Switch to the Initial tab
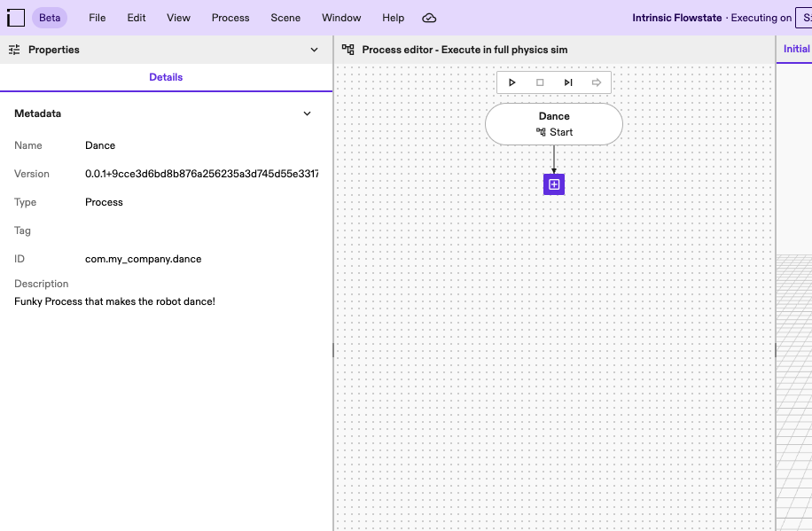812x531 pixels. (796, 49)
